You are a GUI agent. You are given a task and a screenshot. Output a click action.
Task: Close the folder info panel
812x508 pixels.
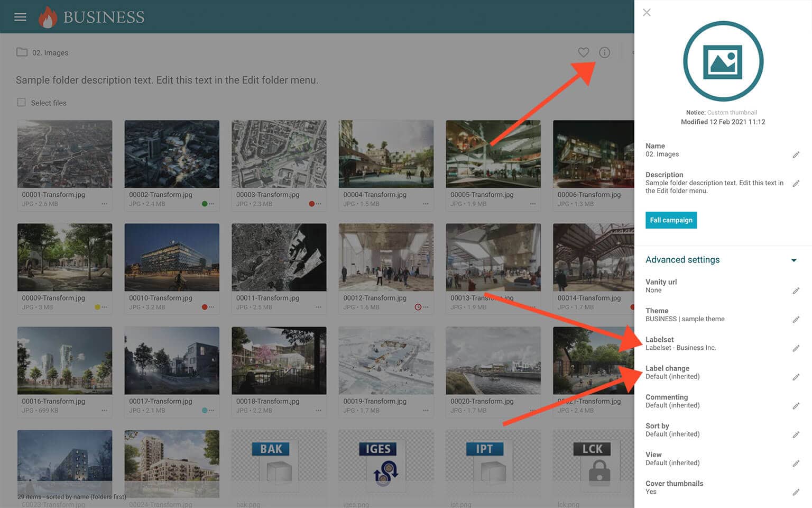coord(647,13)
